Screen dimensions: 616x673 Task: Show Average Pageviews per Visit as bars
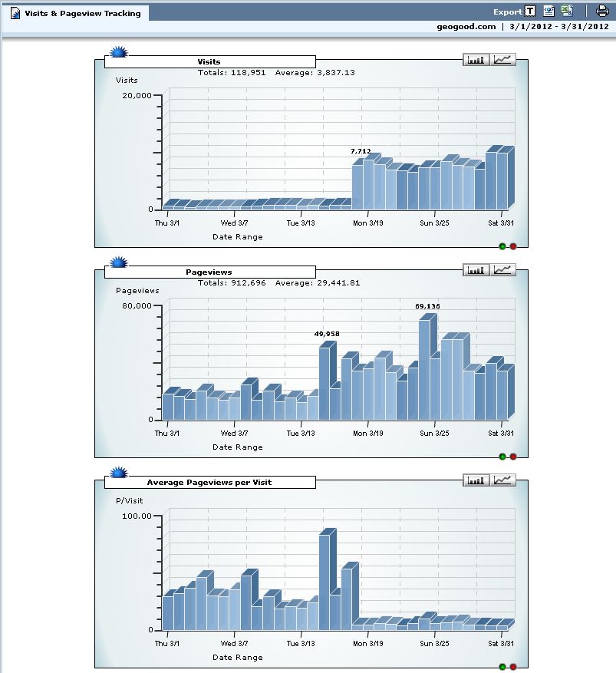(x=476, y=480)
